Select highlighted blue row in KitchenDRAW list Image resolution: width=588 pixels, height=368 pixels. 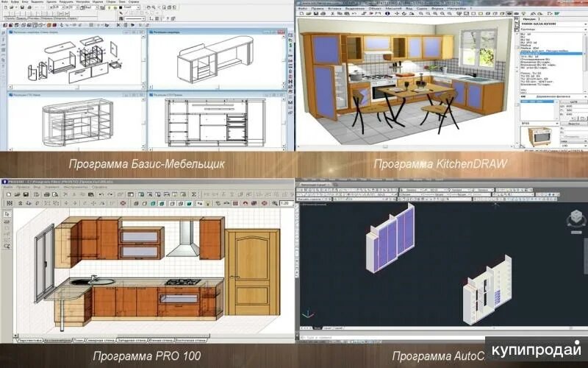[551, 54]
